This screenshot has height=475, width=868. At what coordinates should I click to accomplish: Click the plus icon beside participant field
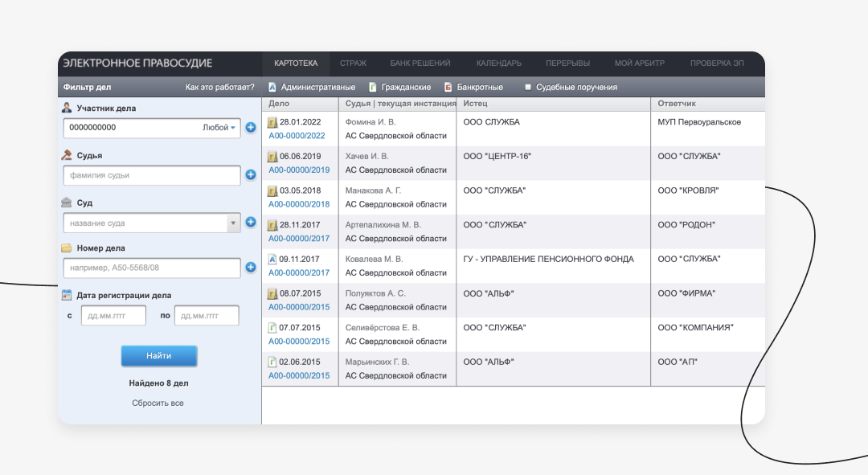(x=251, y=128)
